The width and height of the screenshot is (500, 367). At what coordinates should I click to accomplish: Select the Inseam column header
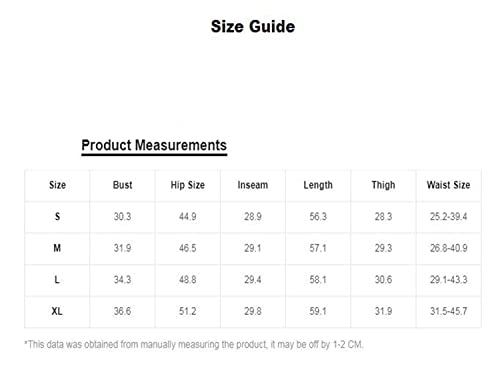[x=253, y=185]
